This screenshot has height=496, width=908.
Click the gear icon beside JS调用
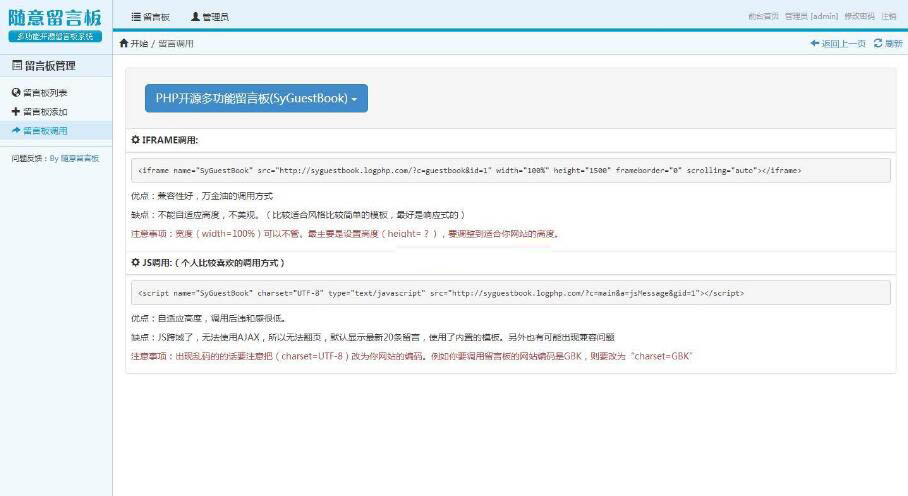tap(136, 262)
